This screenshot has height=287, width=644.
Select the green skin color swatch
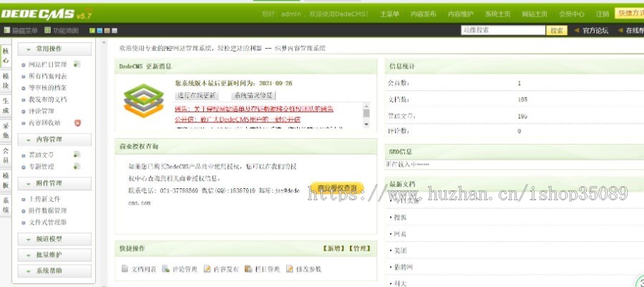pos(92,31)
